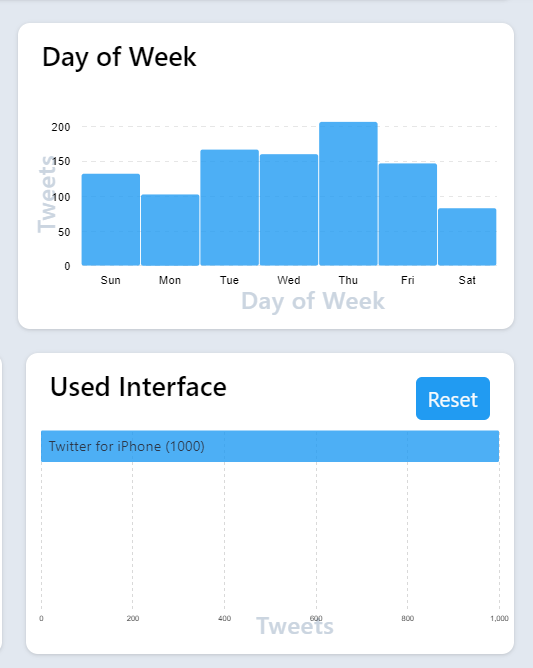533x668 pixels.
Task: Select the Mon bar in the chart
Action: pos(170,230)
